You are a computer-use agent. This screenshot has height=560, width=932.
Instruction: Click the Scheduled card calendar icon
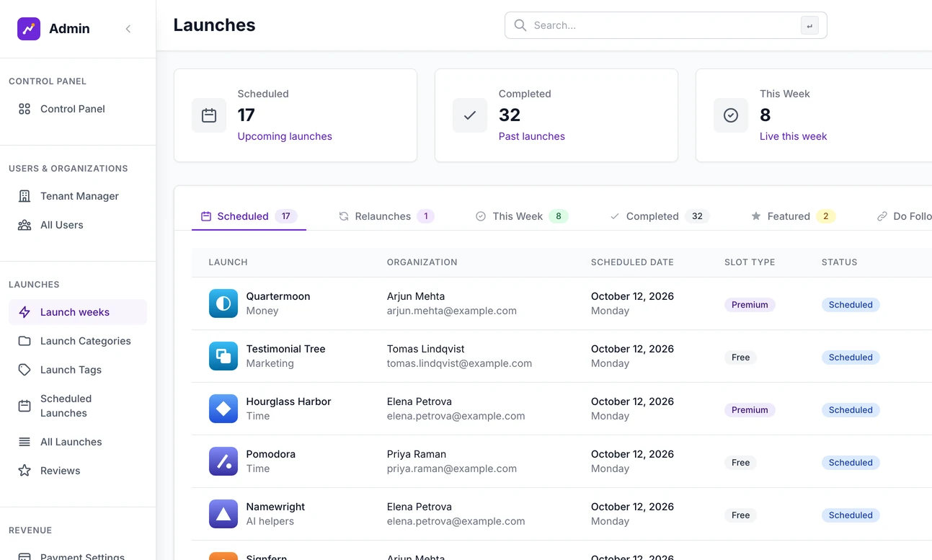tap(209, 115)
